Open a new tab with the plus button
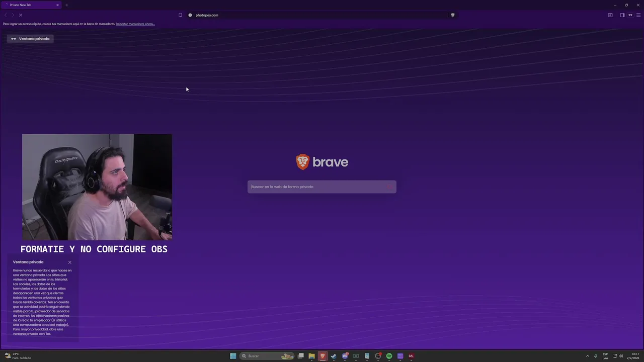Viewport: 644px width, 362px height. coord(66,5)
